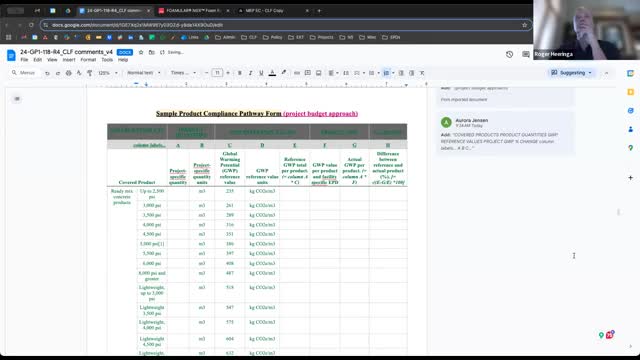Select the Paint format roller tool
Viewport: 640px width, 360px height.
click(x=89, y=73)
